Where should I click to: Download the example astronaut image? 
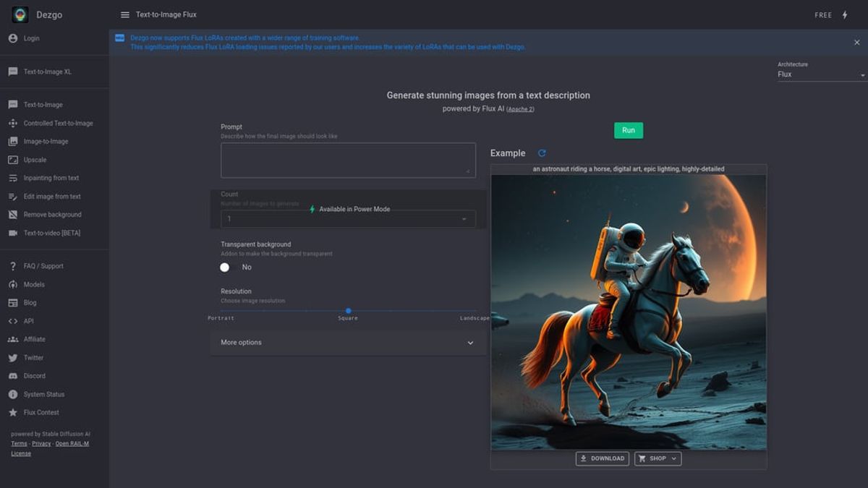coord(602,458)
